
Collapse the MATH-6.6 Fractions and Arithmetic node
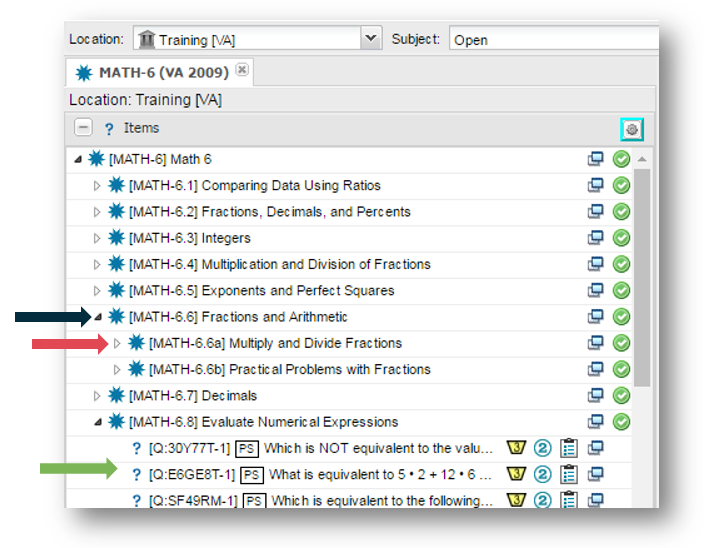[x=97, y=317]
